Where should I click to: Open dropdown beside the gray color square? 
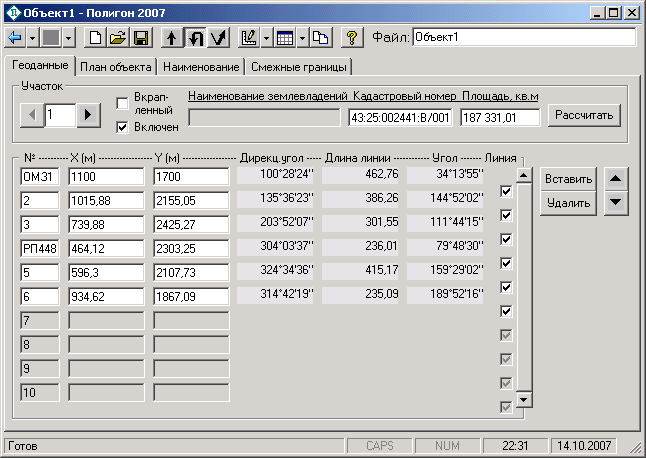68,38
